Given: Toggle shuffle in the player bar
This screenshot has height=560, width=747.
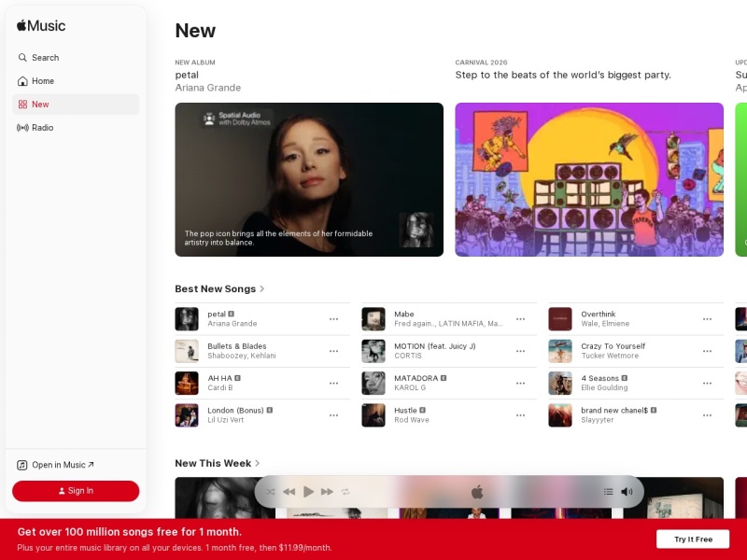Looking at the screenshot, I should point(271,492).
